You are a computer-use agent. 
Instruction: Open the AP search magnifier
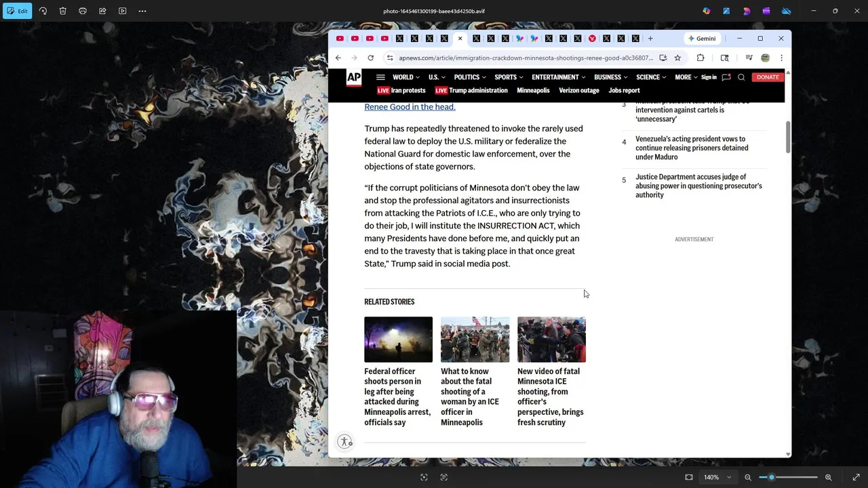tap(741, 77)
